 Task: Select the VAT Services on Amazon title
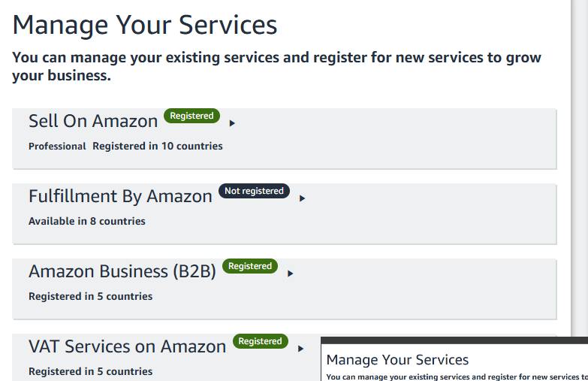[x=127, y=346]
